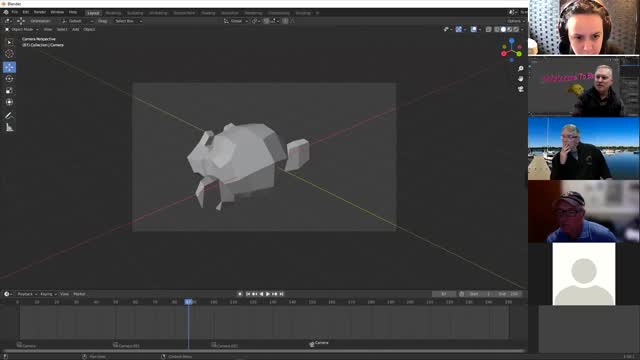Switch to material preview shading
The image size is (640, 360).
pyautogui.click(x=510, y=29)
